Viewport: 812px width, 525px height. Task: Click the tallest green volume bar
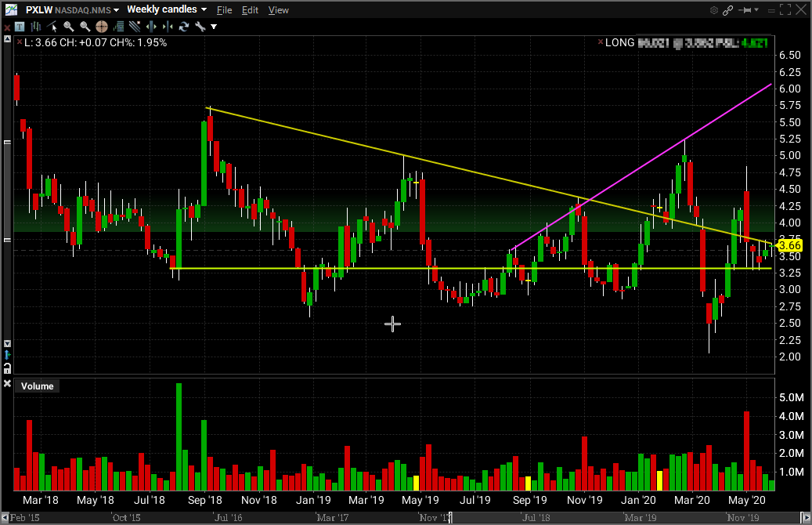pyautogui.click(x=179, y=437)
